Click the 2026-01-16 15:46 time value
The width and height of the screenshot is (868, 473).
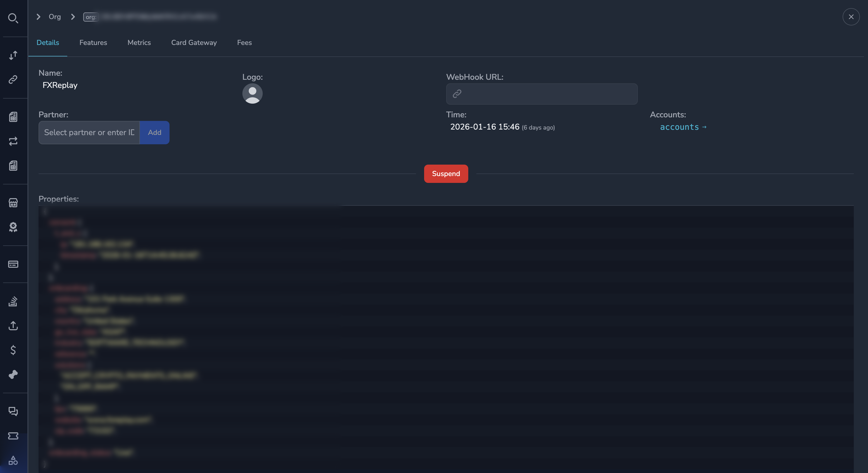coord(485,127)
